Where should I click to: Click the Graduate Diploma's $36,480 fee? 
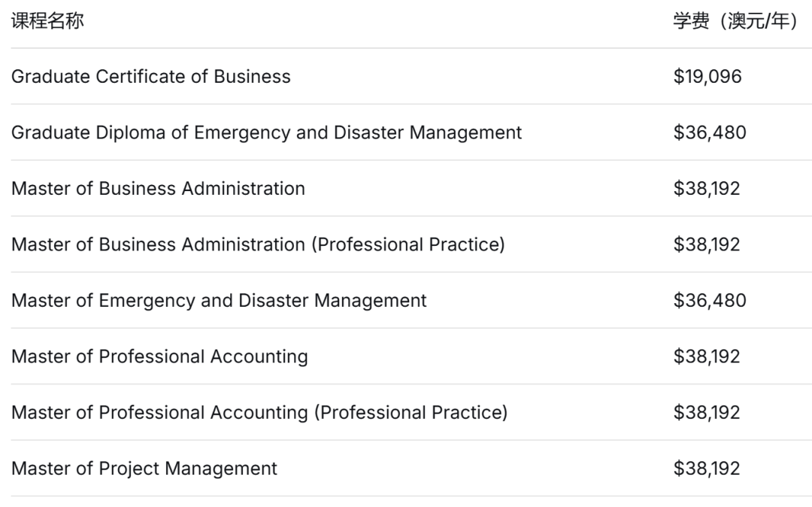710,132
